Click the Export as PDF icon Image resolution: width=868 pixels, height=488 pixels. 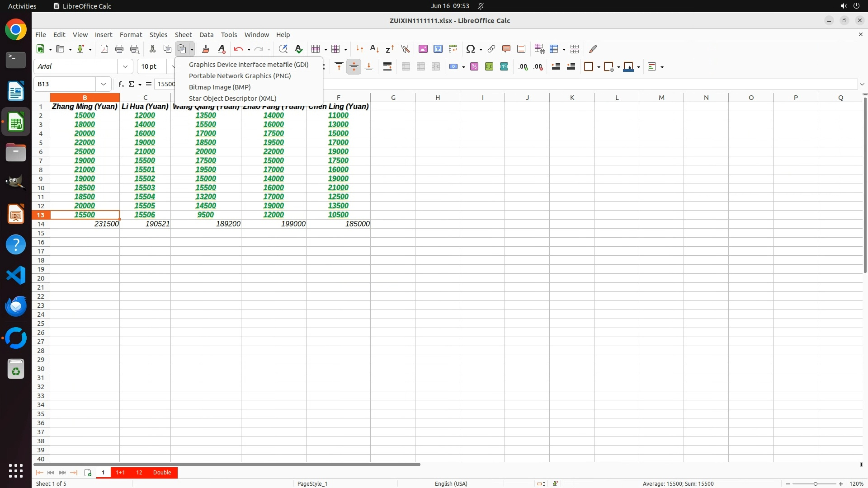pyautogui.click(x=104, y=49)
